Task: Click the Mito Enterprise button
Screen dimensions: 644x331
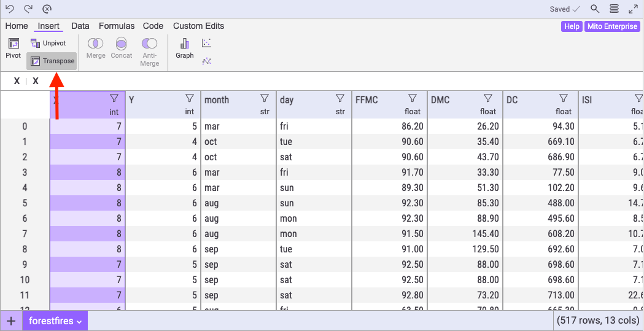Action: point(612,26)
